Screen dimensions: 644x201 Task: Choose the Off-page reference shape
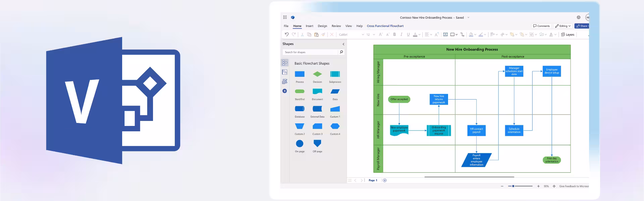click(317, 143)
